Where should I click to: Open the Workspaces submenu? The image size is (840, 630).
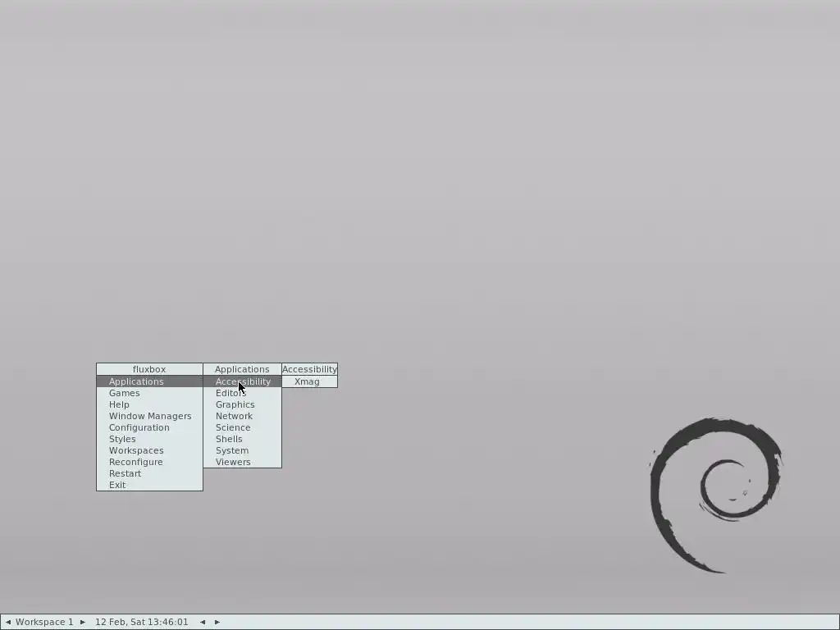149,450
